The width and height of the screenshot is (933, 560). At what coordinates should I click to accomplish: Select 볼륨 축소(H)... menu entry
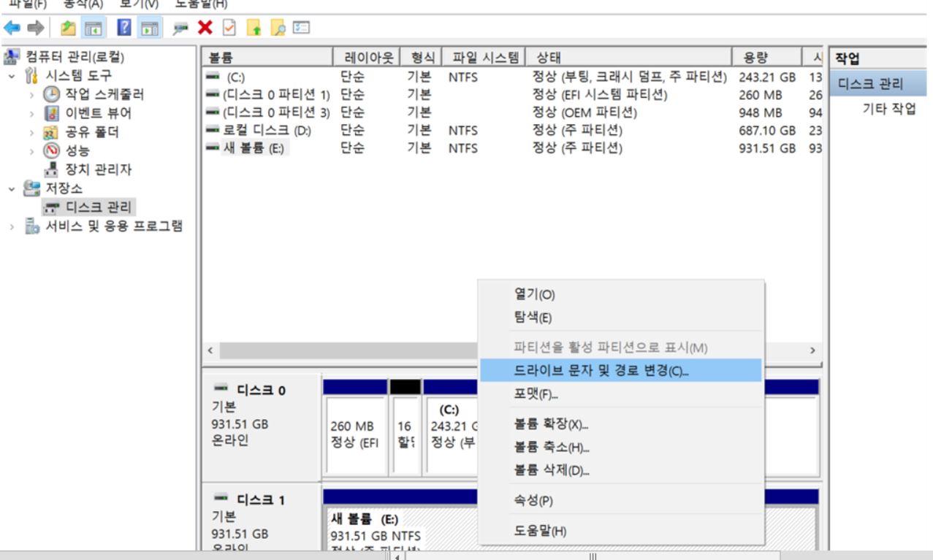pyautogui.click(x=621, y=448)
